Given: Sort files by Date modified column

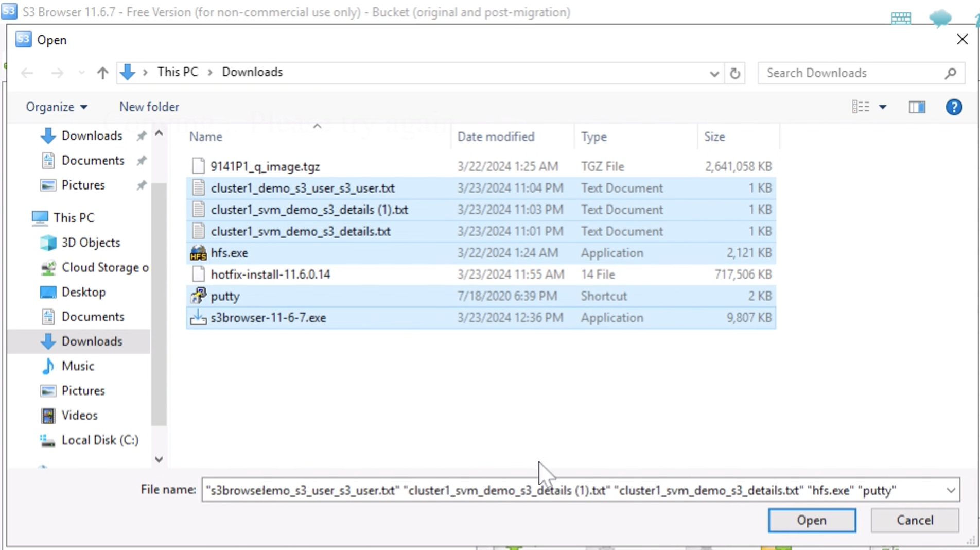Looking at the screenshot, I should pyautogui.click(x=496, y=137).
